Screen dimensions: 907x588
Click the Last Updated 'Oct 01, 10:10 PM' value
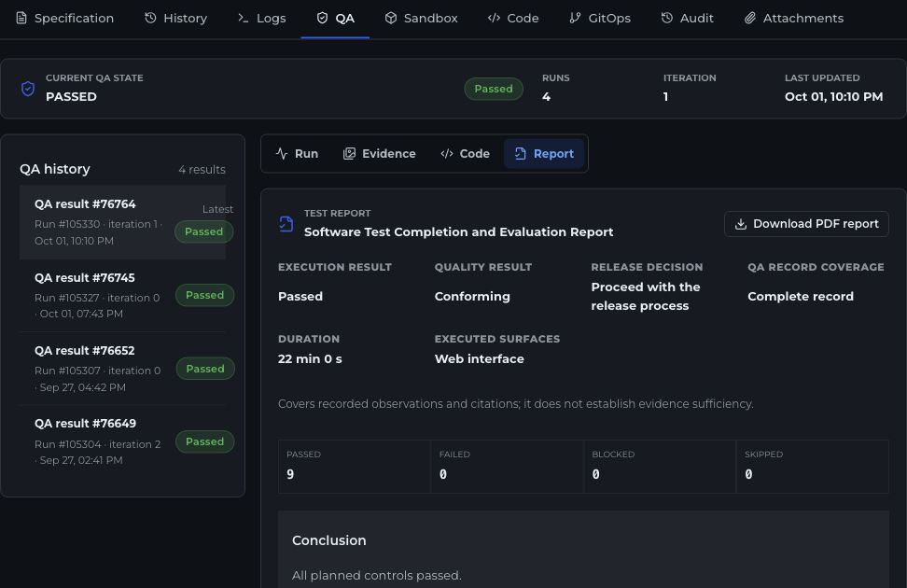coord(833,97)
